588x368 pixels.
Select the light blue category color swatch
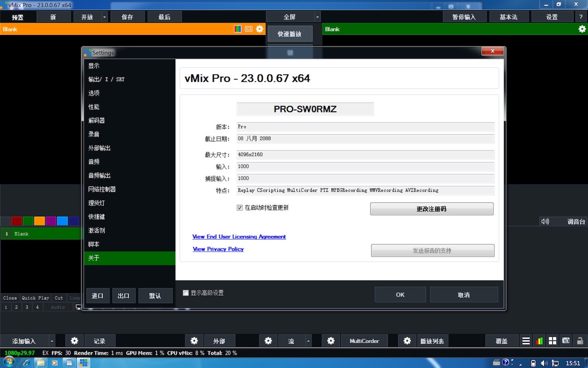pyautogui.click(x=62, y=221)
